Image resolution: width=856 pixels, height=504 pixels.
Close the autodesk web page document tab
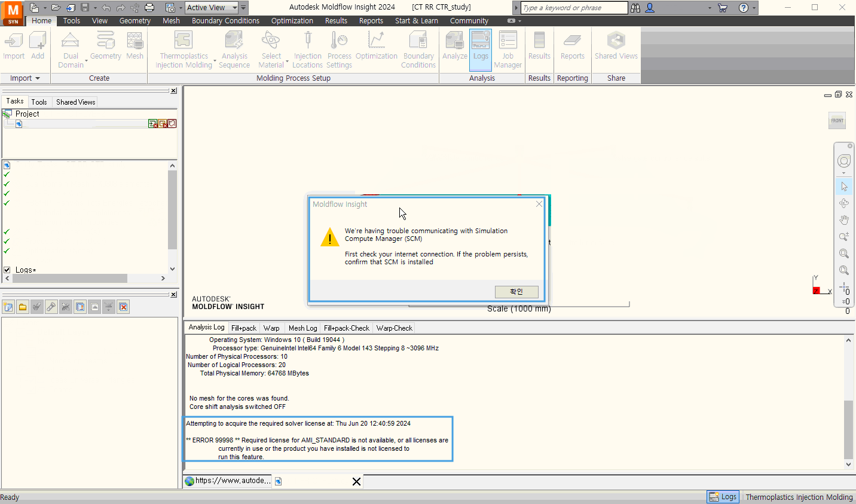coord(356,481)
